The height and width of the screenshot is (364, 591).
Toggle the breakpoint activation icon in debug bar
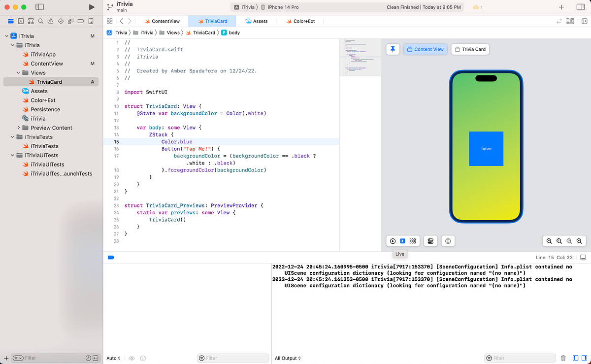(x=110, y=257)
